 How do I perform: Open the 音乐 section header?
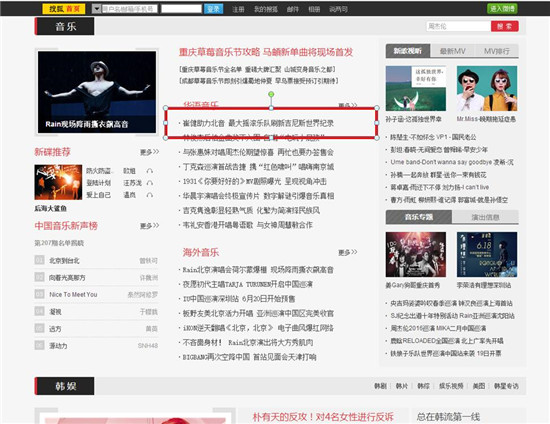tap(65, 26)
